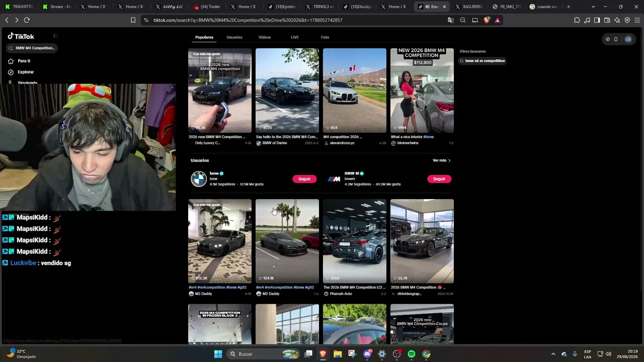The width and height of the screenshot is (644, 362).
Task: Open File Explorer from the taskbar
Action: [x=338, y=354]
